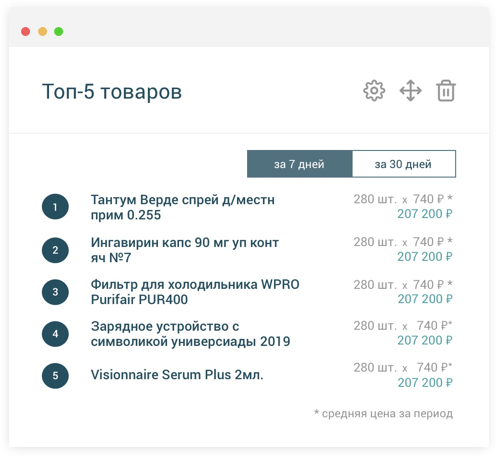Screen dimensions: 497x457
Task: Click the 'Топ-5 товаров' widget title
Action: pos(112,92)
